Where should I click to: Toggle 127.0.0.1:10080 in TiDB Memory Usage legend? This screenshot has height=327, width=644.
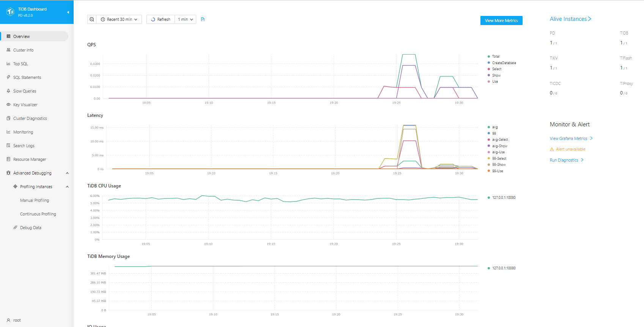point(502,268)
